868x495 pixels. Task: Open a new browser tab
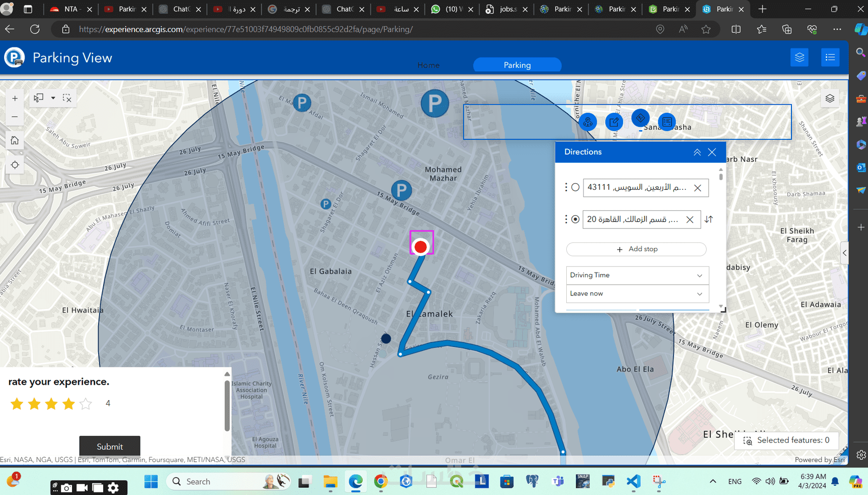tap(762, 9)
